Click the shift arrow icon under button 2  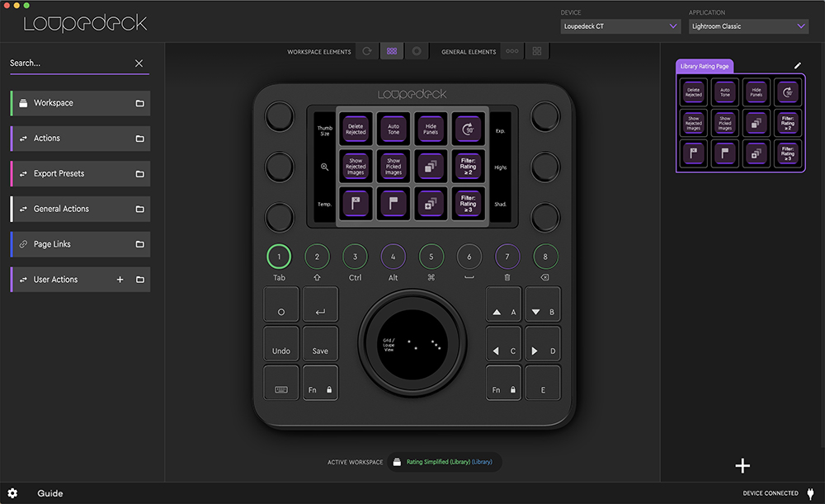pos(317,277)
